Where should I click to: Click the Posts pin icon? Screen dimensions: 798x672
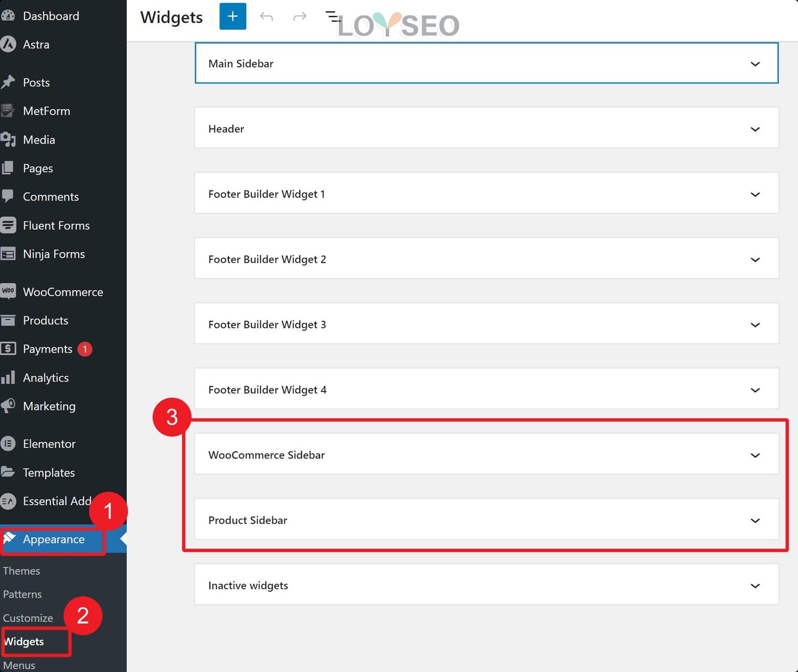click(7, 82)
